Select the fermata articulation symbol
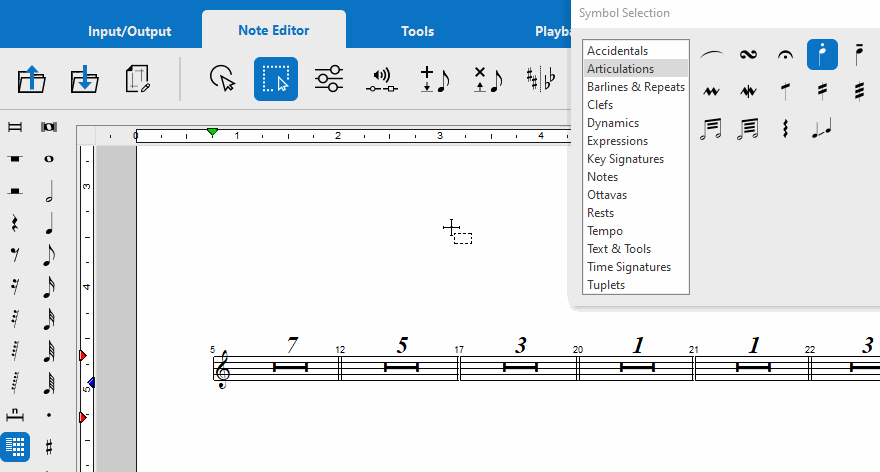This screenshot has height=472, width=880. click(784, 55)
